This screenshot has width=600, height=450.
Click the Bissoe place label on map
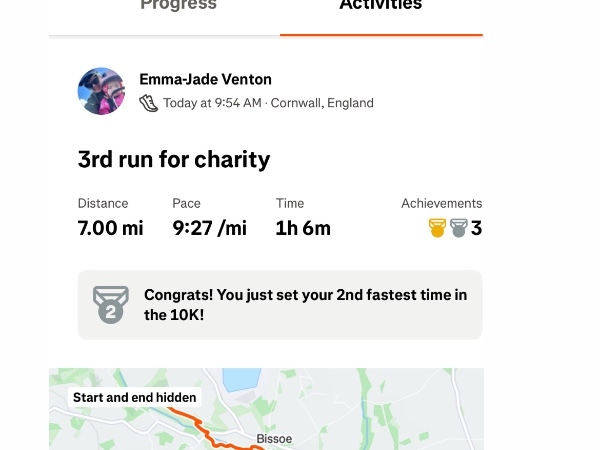tap(274, 439)
